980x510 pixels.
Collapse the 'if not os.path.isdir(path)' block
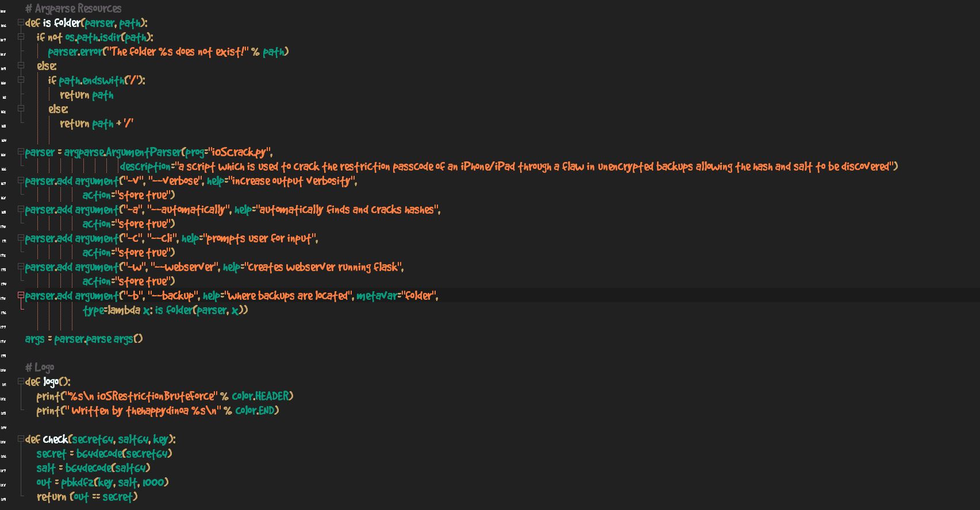[x=21, y=37]
